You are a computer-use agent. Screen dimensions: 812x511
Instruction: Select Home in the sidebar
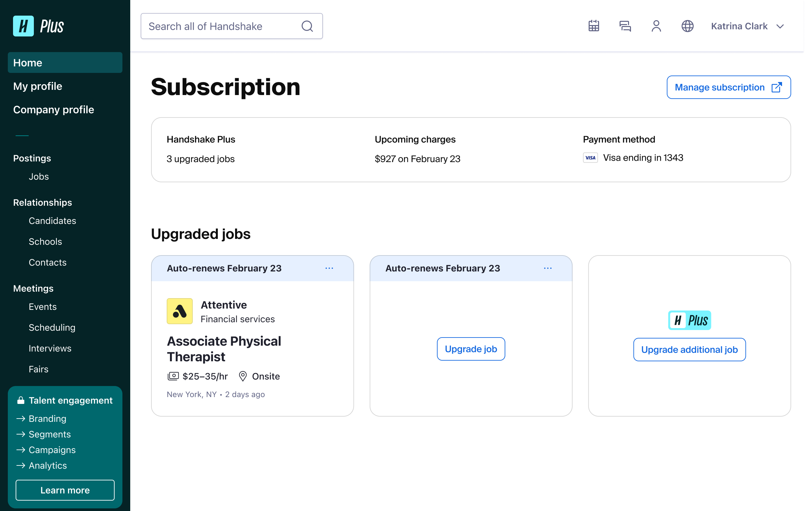[x=65, y=63]
